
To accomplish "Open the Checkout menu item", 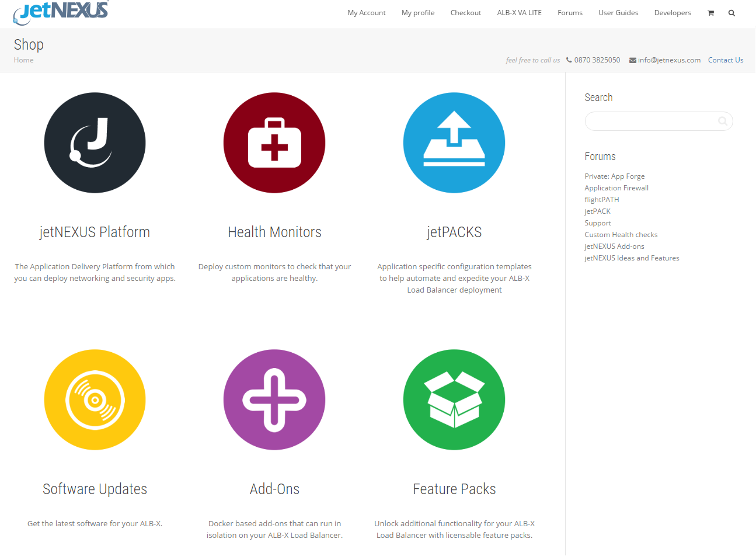I will pyautogui.click(x=466, y=13).
